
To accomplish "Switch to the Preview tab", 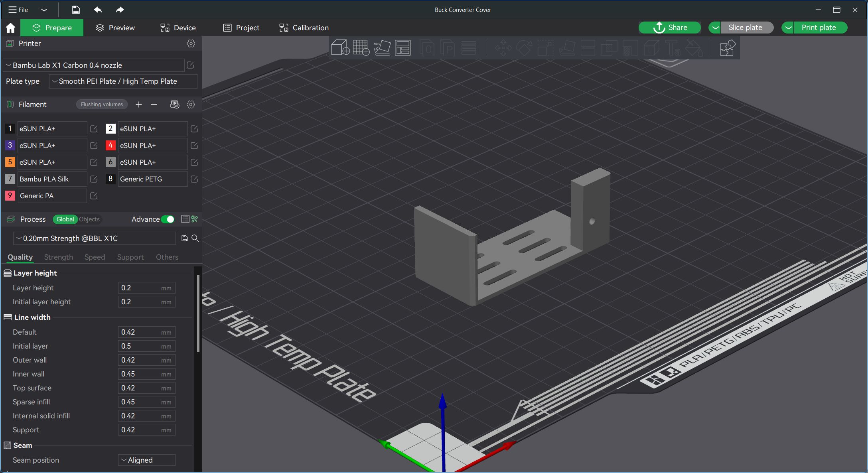I will point(115,28).
